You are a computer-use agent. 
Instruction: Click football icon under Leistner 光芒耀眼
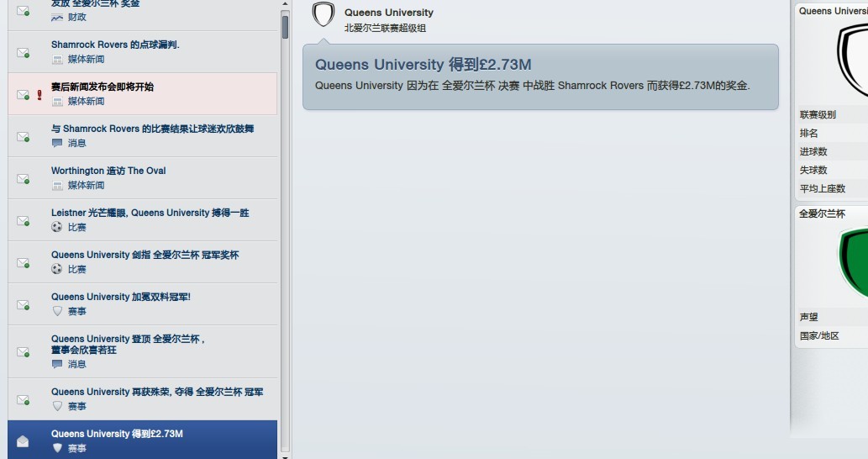click(x=57, y=226)
